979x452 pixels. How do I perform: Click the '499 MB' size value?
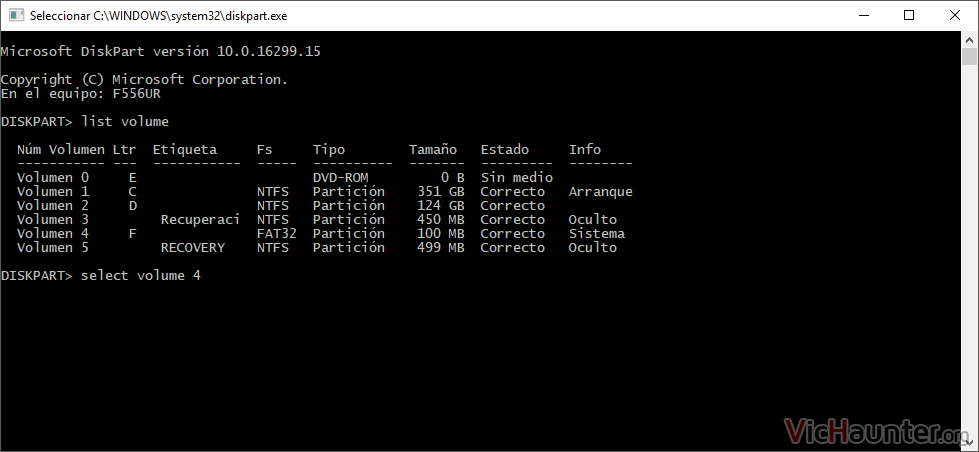tap(440, 248)
